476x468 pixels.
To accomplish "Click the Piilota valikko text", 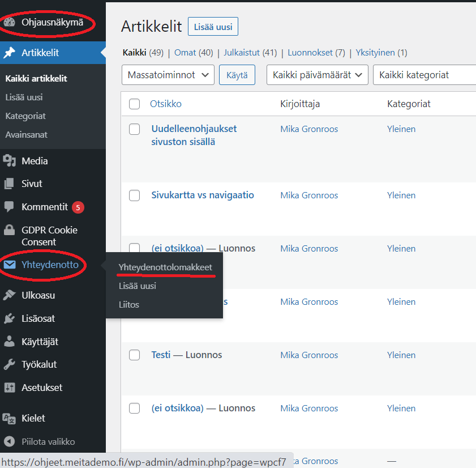I will tap(48, 441).
